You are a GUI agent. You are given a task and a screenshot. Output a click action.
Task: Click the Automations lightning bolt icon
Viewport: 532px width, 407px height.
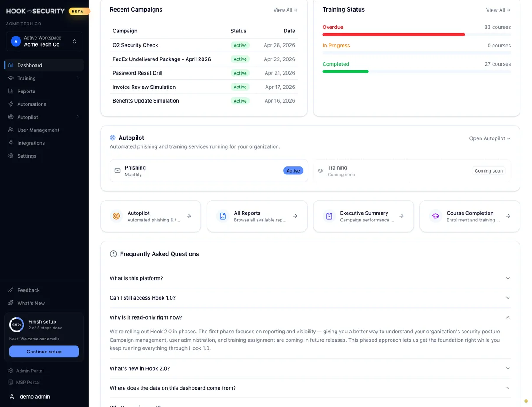[x=11, y=104]
